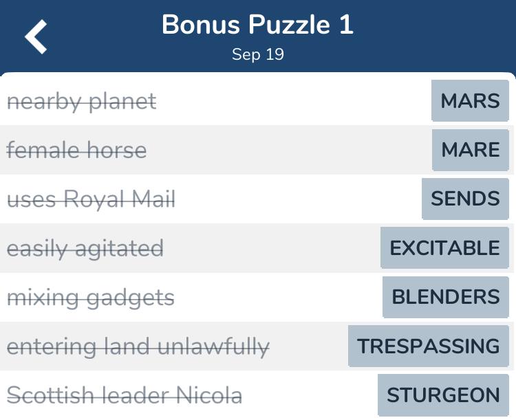Click the 'nearby planet' clue

point(82,102)
